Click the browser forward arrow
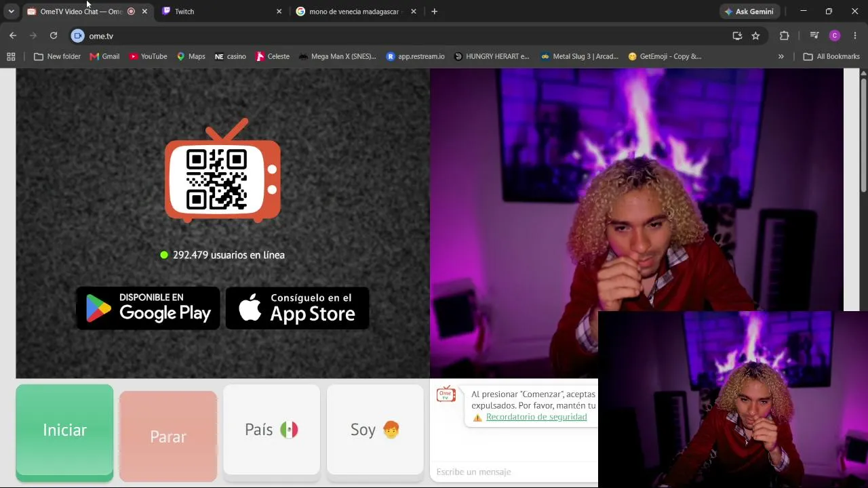Viewport: 868px width, 488px height. click(x=33, y=36)
